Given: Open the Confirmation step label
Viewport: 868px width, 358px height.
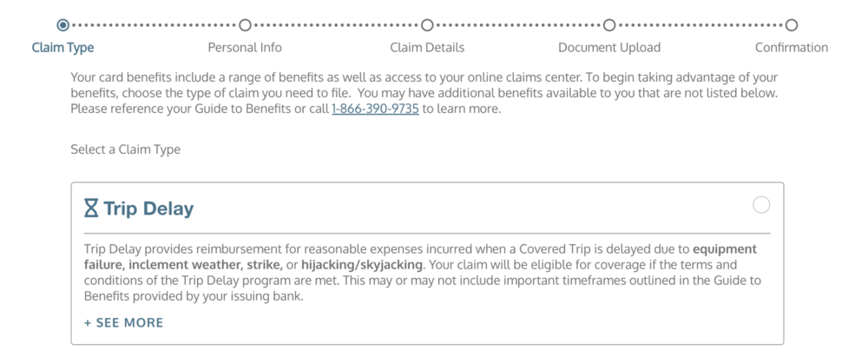Looking at the screenshot, I should click(792, 48).
